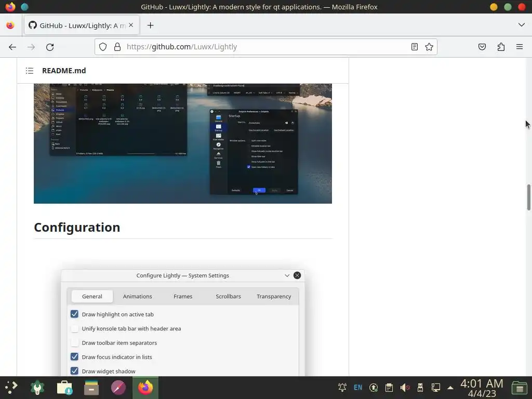The image size is (532, 399).
Task: Click the muted volume tray icon
Action: 405,387
